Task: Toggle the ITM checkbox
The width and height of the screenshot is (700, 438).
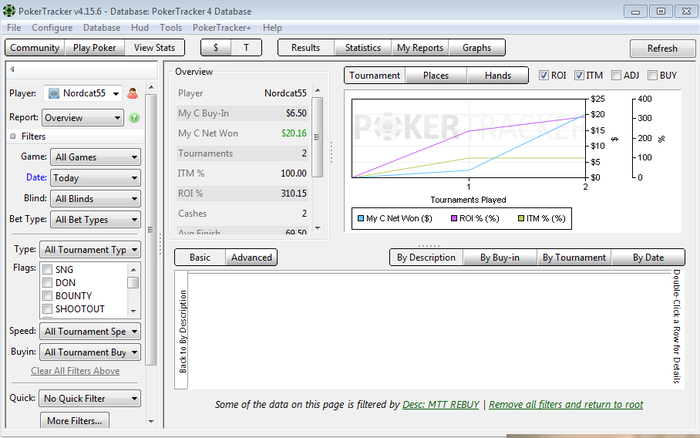Action: 579,75
